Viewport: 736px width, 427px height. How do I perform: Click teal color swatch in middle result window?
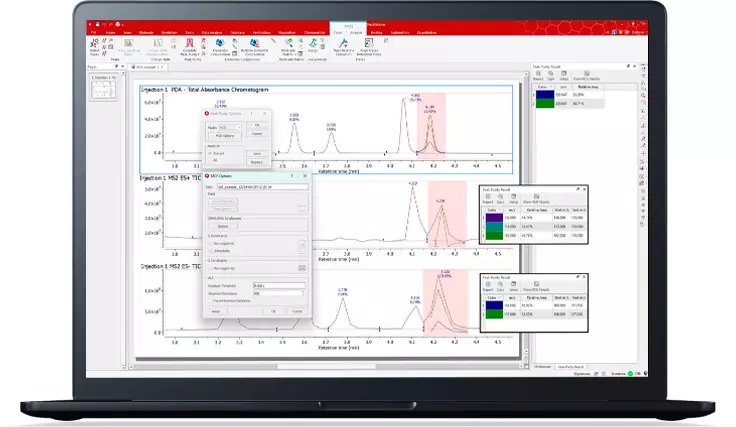pos(494,227)
